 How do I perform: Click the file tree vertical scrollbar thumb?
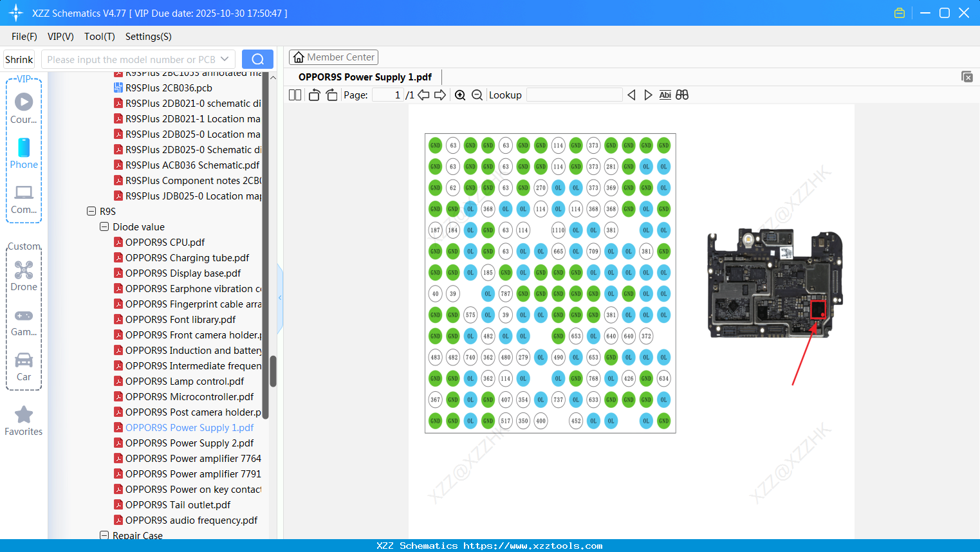(x=273, y=371)
